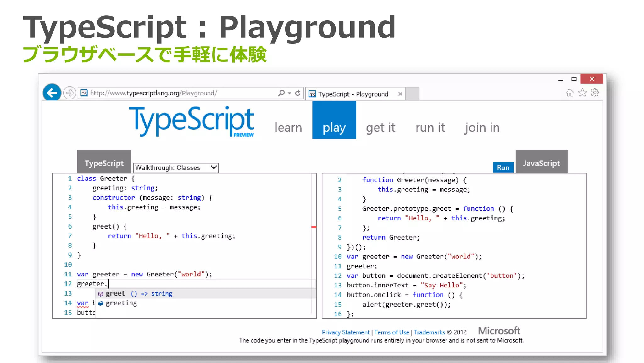The height and width of the screenshot is (363, 644).
Task: Click the TS favicon on the browser tab
Action: click(x=312, y=94)
